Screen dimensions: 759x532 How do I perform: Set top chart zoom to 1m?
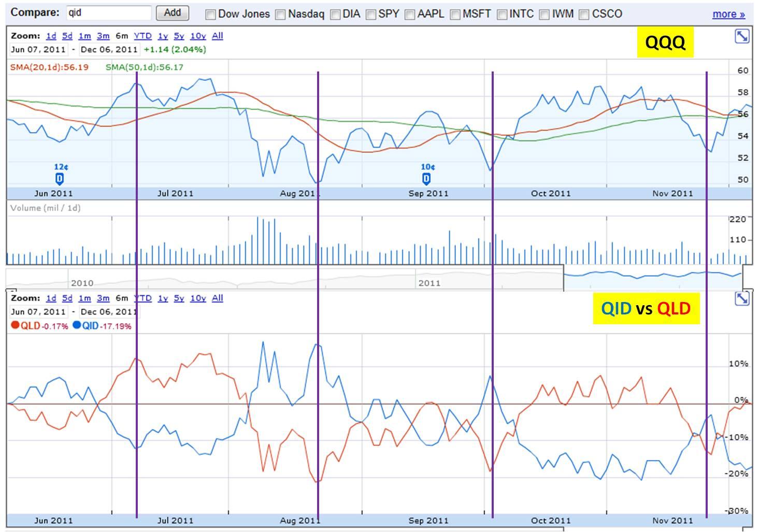coord(84,36)
